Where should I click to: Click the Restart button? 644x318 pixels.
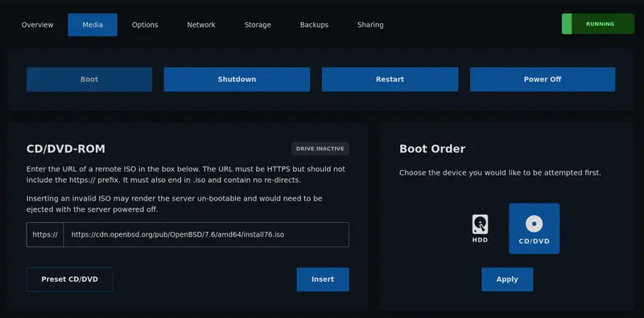[390, 79]
